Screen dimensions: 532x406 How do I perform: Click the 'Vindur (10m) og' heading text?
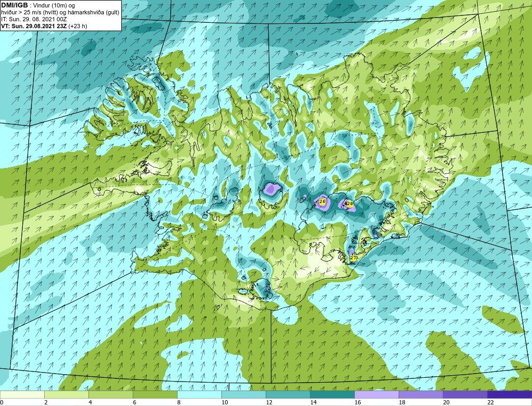pos(55,5)
